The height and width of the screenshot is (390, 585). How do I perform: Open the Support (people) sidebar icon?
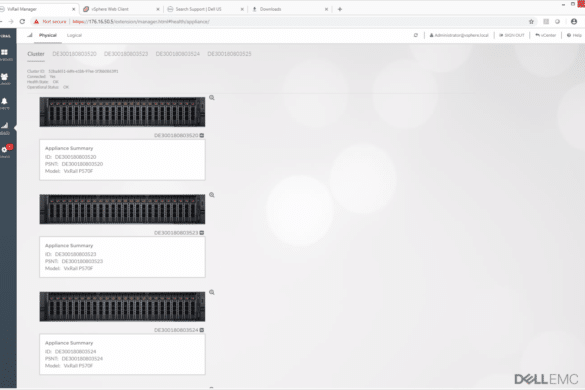(4, 77)
